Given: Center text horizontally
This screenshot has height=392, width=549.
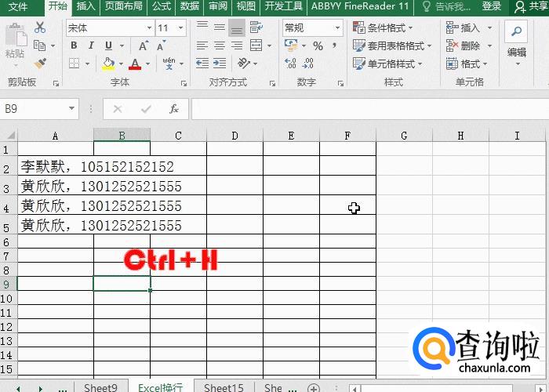Looking at the screenshot, I should (220, 45).
